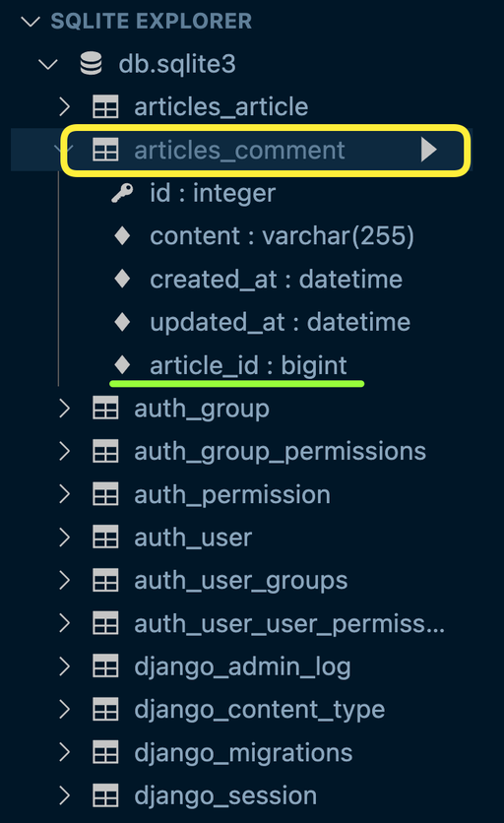The image size is (504, 823).
Task: Select the articles_article table name
Action: [221, 107]
